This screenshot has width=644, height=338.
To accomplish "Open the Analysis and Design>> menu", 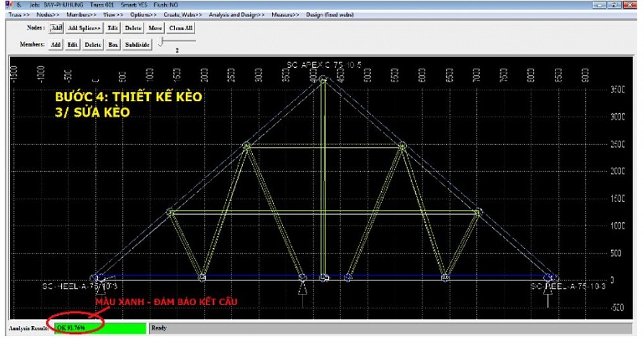I will pos(237,13).
